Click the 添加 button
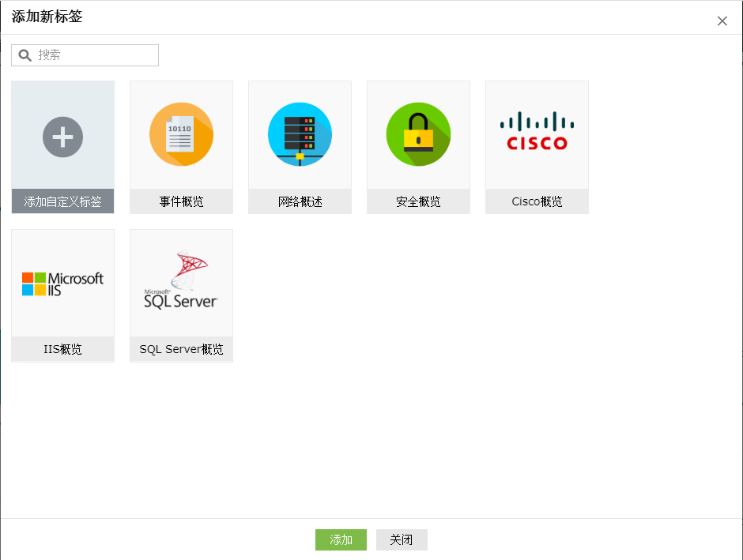Viewport: 743px width, 560px height. [x=341, y=539]
